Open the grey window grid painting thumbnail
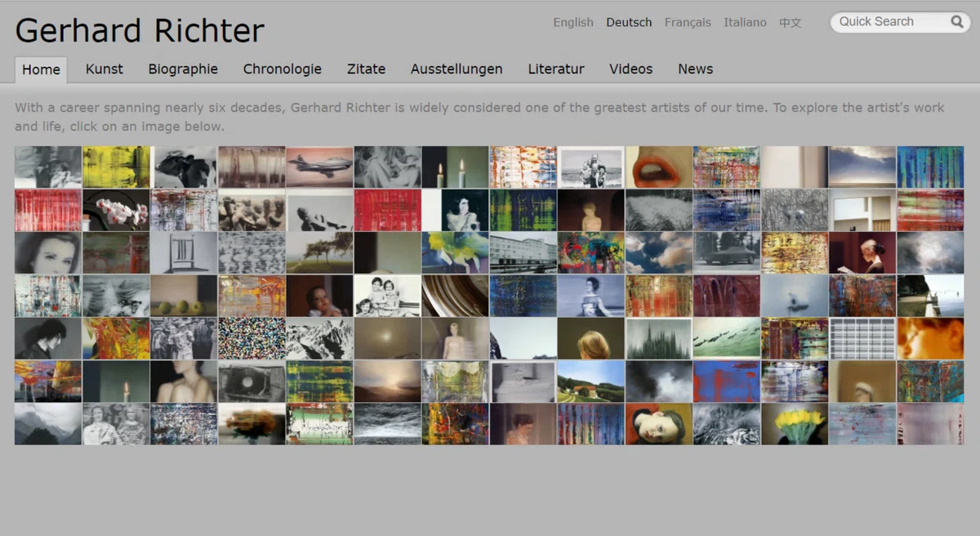Screen dimensions: 980x536 tap(862, 338)
